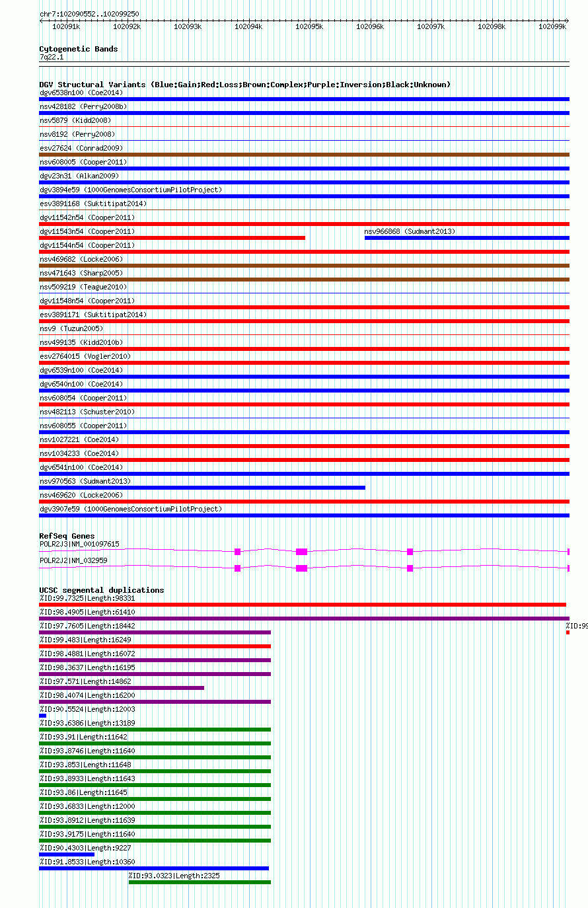The height and width of the screenshot is (908, 588).
Task: Open nsv970563 (Sudmant2013) variant
Action: tap(85, 481)
